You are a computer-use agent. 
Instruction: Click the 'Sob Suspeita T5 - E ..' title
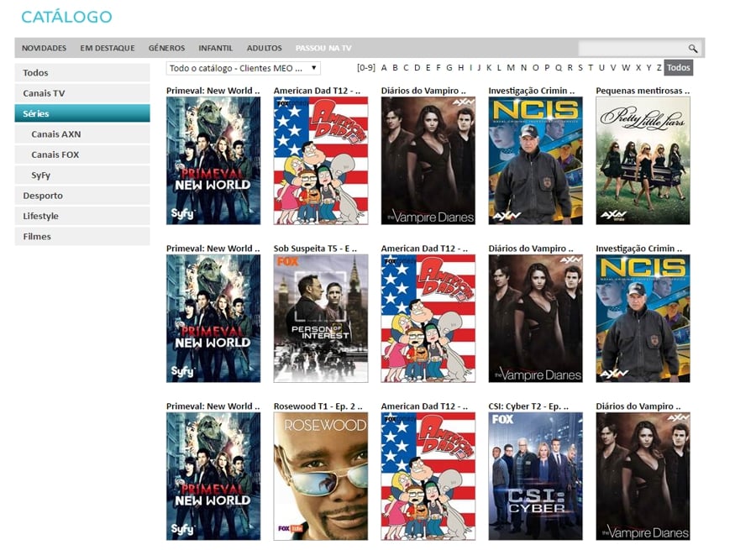315,249
